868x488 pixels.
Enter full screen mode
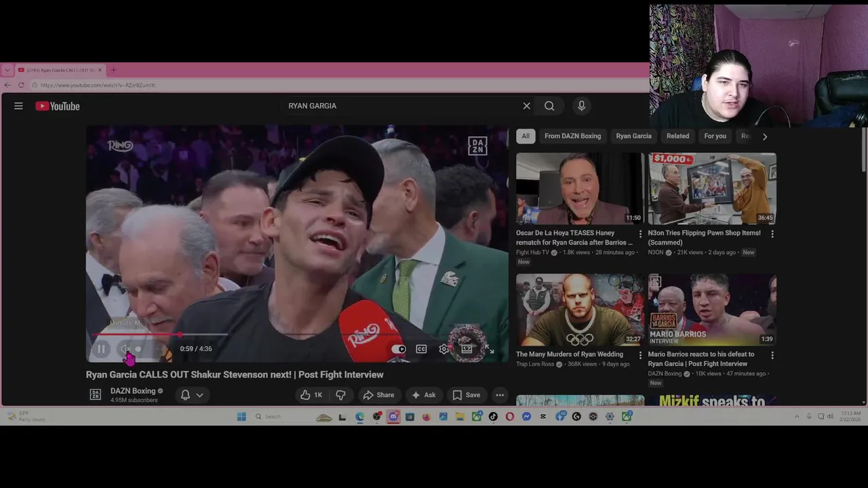point(489,349)
